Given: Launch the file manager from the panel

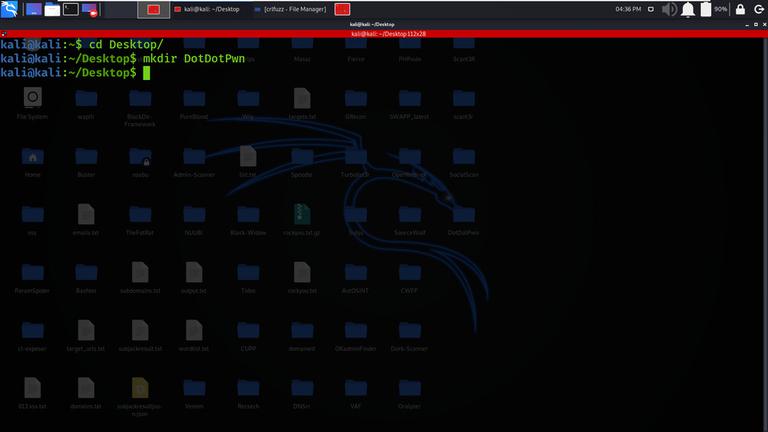Looking at the screenshot, I should 52,9.
